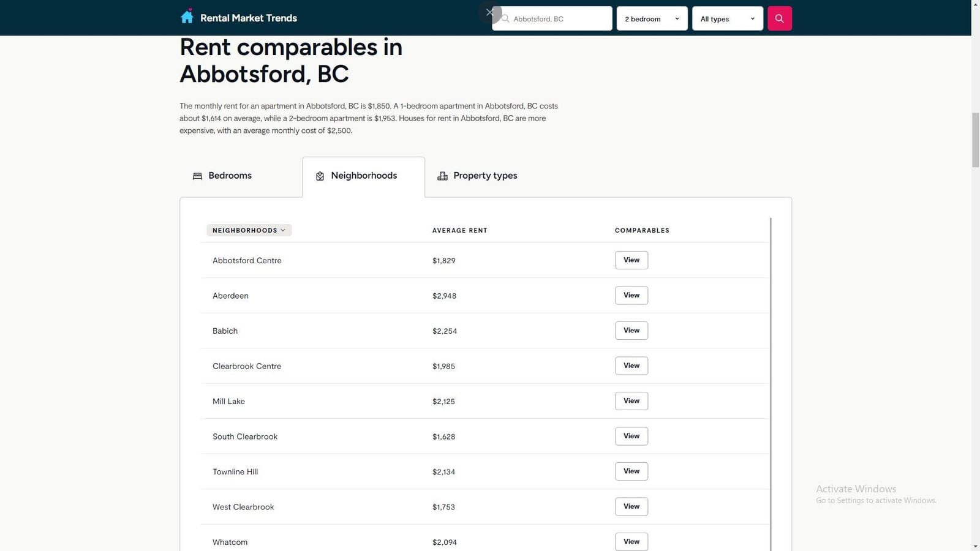Click the COMPARABLES column header
Screen dimensions: 980x551
coord(642,231)
